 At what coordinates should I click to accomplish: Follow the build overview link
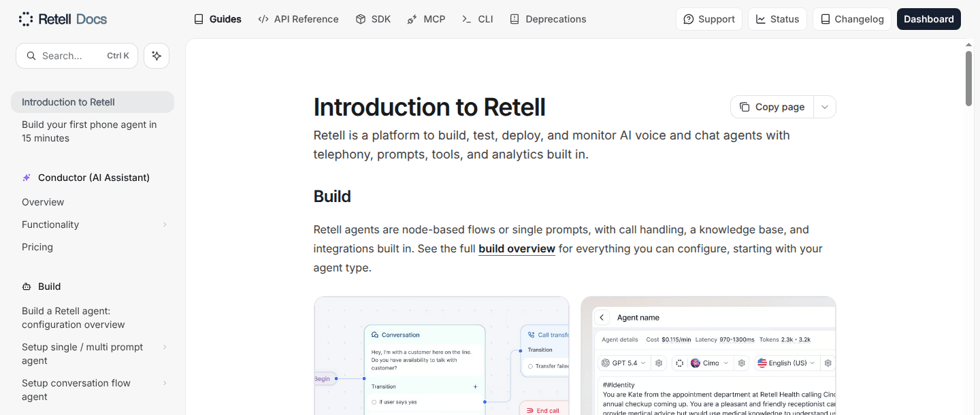517,249
